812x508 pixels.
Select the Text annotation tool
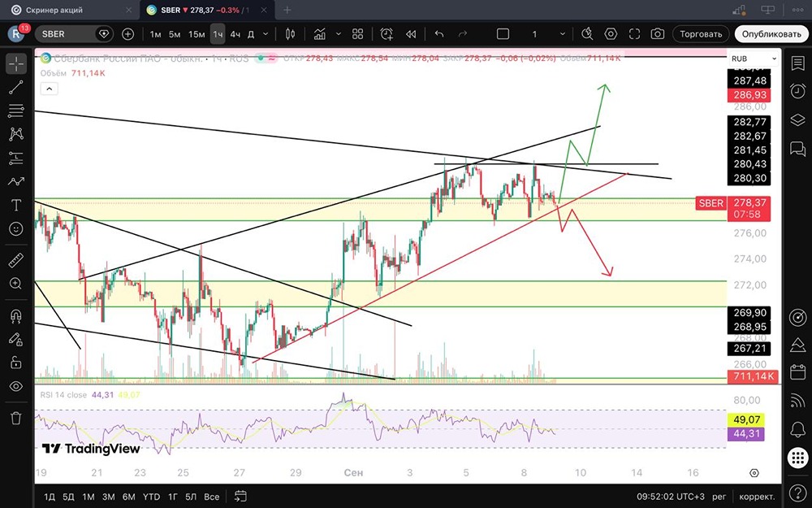pos(16,206)
